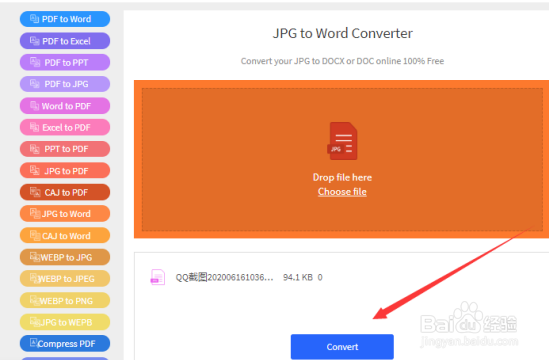The height and width of the screenshot is (360, 549).
Task: Select the Excel to PDF tool
Action: pos(65,127)
